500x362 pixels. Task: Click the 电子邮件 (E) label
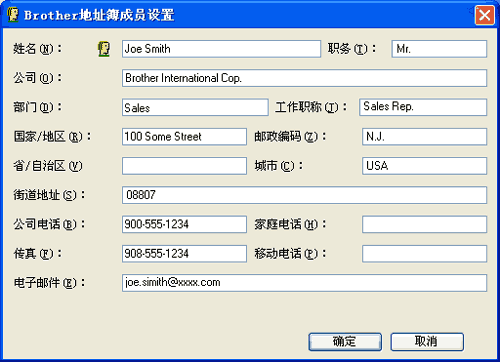[49, 283]
